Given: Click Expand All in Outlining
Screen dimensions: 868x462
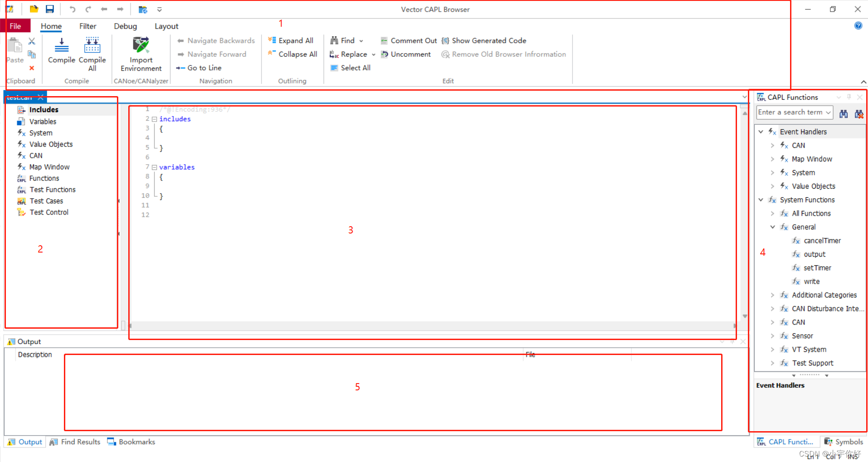Looking at the screenshot, I should (x=291, y=40).
